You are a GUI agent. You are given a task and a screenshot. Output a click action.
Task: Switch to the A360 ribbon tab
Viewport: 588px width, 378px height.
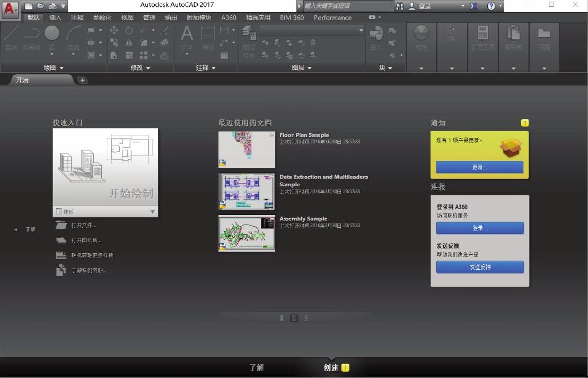(229, 18)
